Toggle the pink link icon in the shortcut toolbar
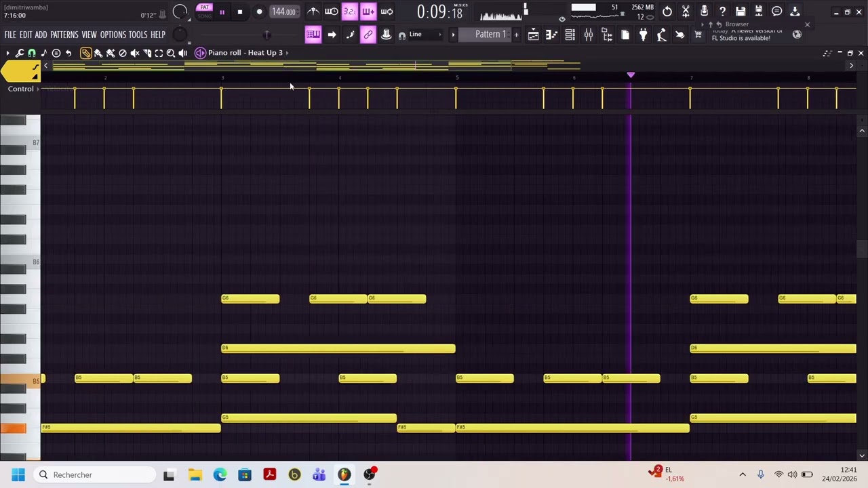Viewport: 868px width, 488px height. 368,35
